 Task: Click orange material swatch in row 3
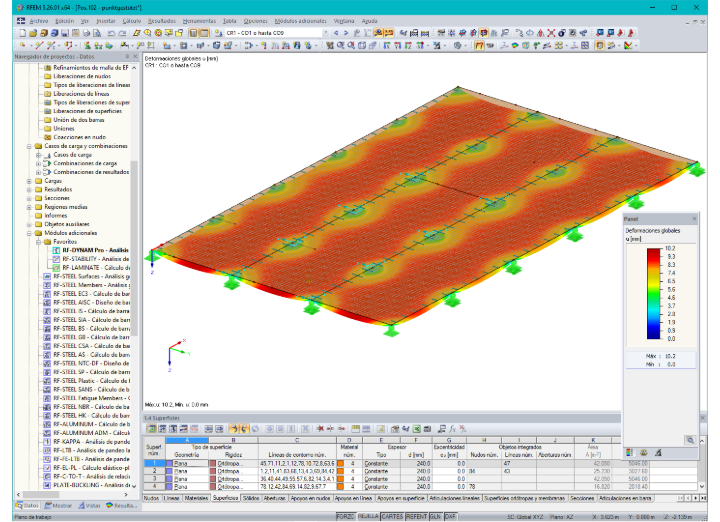pos(341,479)
